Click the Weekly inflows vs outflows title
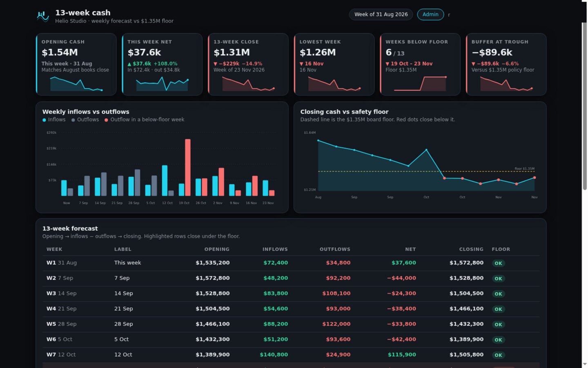Image resolution: width=588 pixels, height=368 pixels. pos(86,112)
